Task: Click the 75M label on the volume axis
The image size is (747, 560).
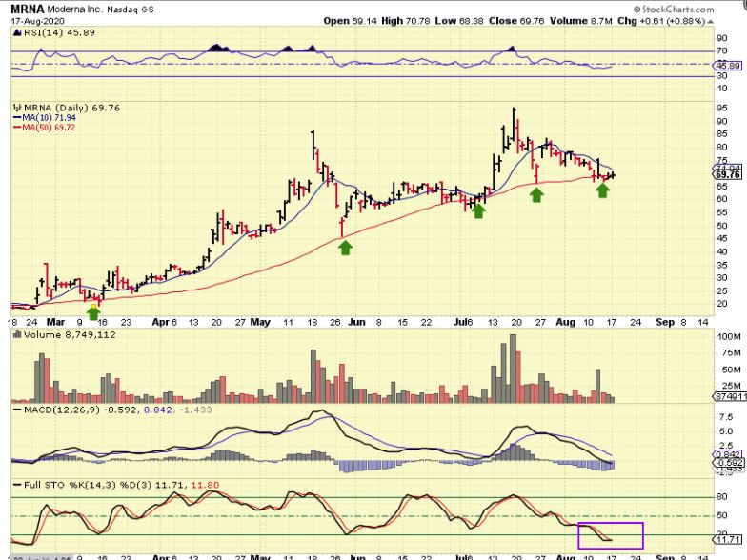Action: click(732, 352)
